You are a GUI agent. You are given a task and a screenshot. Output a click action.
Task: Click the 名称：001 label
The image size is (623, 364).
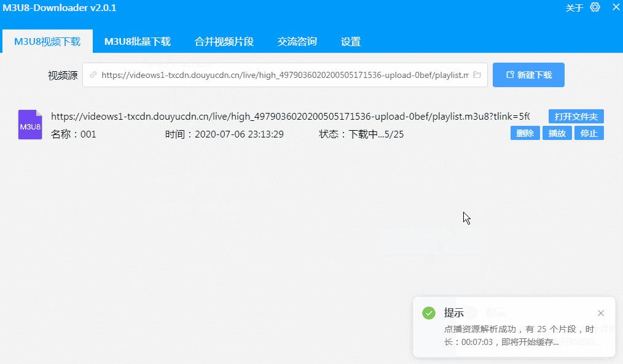click(74, 134)
